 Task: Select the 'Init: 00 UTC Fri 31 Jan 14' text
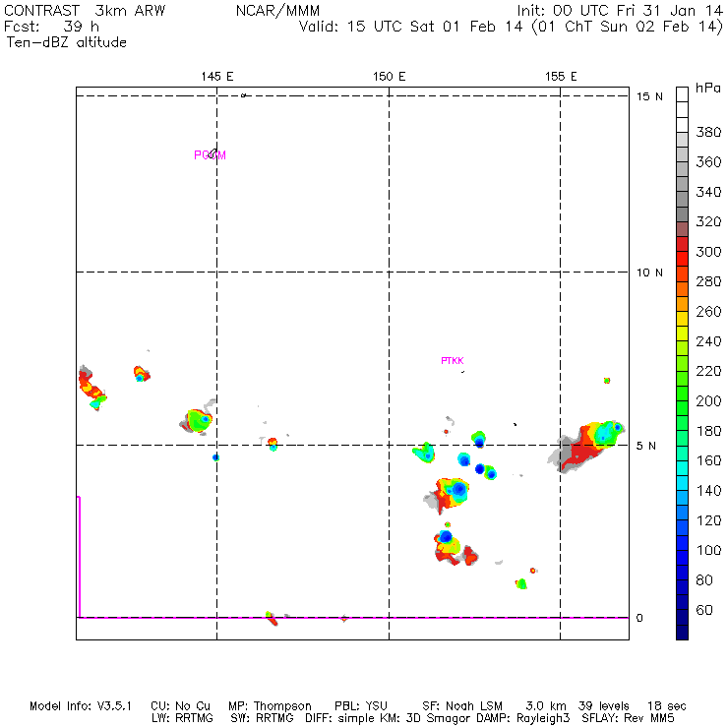(620, 10)
